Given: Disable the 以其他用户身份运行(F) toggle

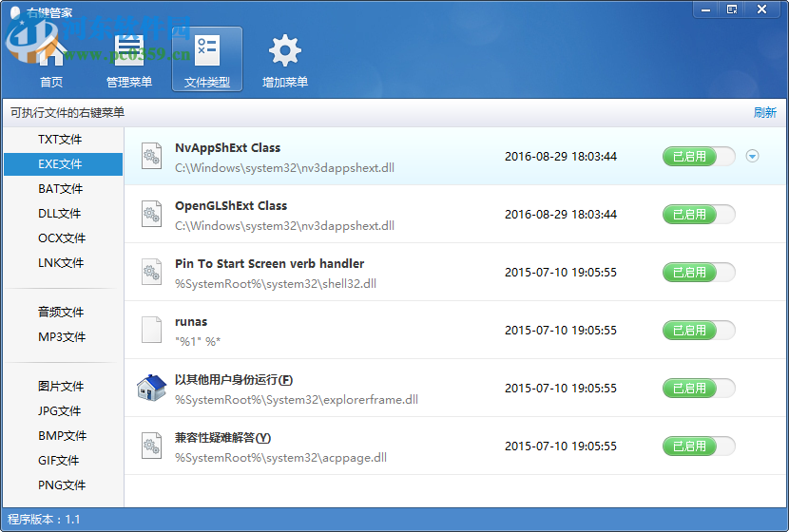Looking at the screenshot, I should click(699, 389).
